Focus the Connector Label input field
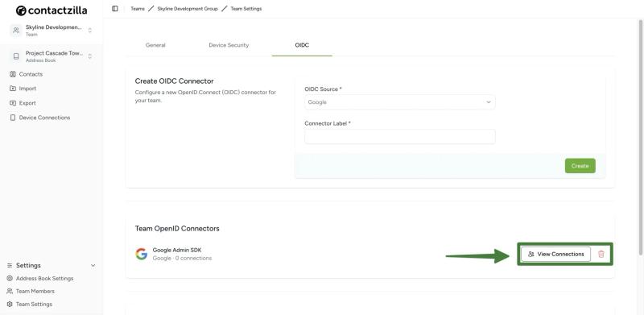This screenshot has height=315, width=644. coord(399,136)
